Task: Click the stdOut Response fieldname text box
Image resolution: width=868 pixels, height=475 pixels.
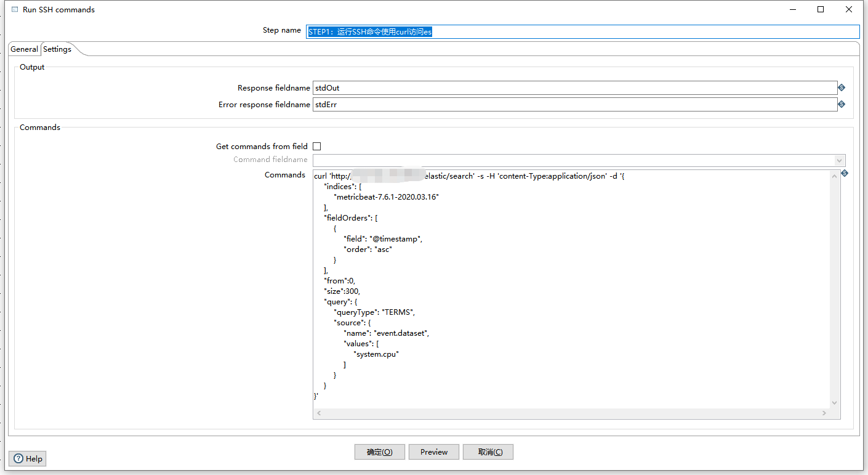Action: point(554,87)
